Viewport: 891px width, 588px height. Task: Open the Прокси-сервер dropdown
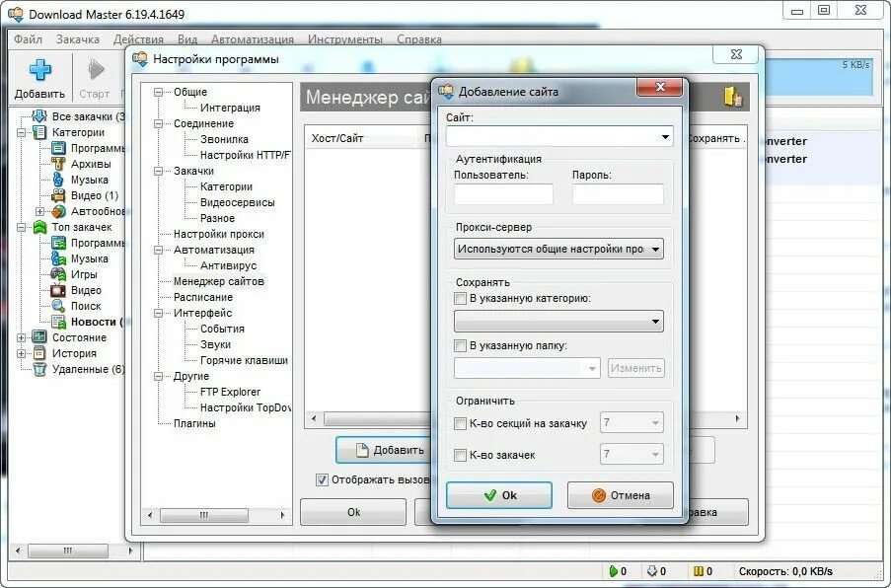click(655, 249)
